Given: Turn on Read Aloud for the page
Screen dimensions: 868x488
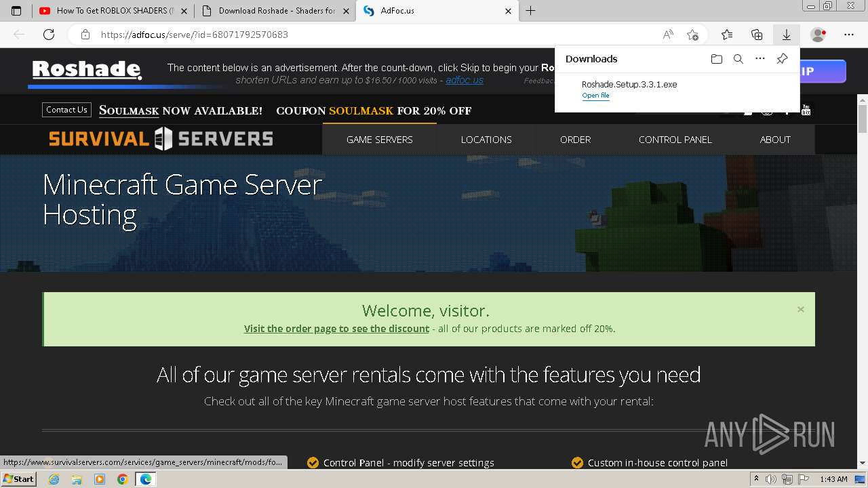Looking at the screenshot, I should click(x=668, y=35).
